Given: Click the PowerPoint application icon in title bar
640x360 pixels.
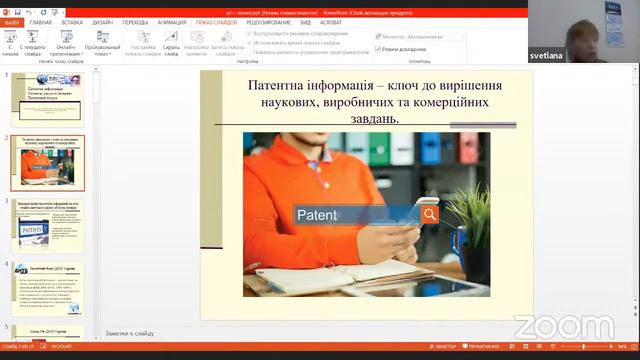Looking at the screenshot, I should [6, 13].
